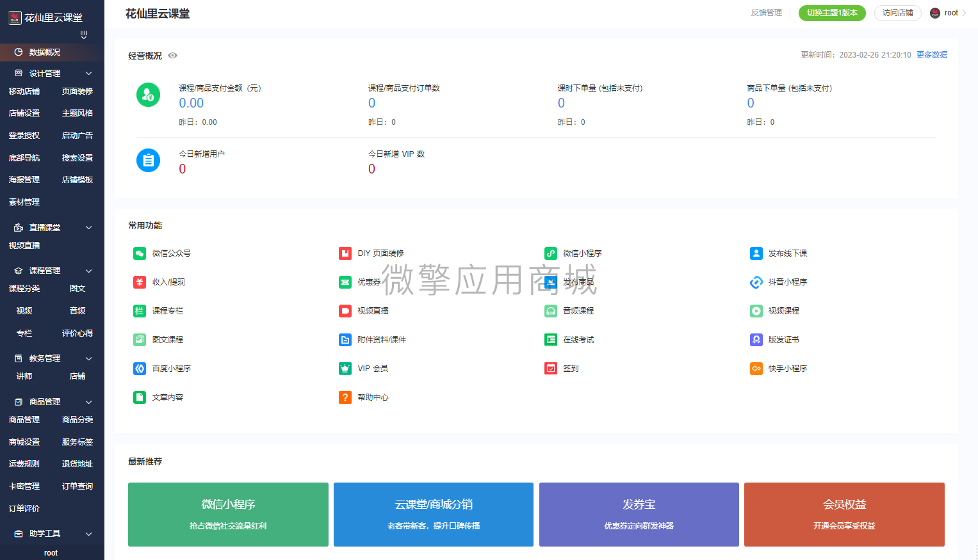Open the 抖音小程序 shortcut icon
This screenshot has width=978, height=560.
[x=756, y=282]
